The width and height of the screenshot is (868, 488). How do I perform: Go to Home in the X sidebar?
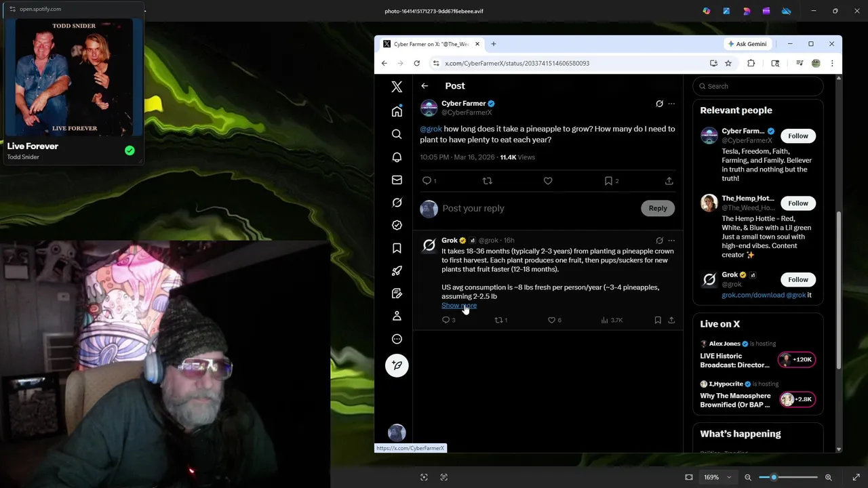point(397,111)
